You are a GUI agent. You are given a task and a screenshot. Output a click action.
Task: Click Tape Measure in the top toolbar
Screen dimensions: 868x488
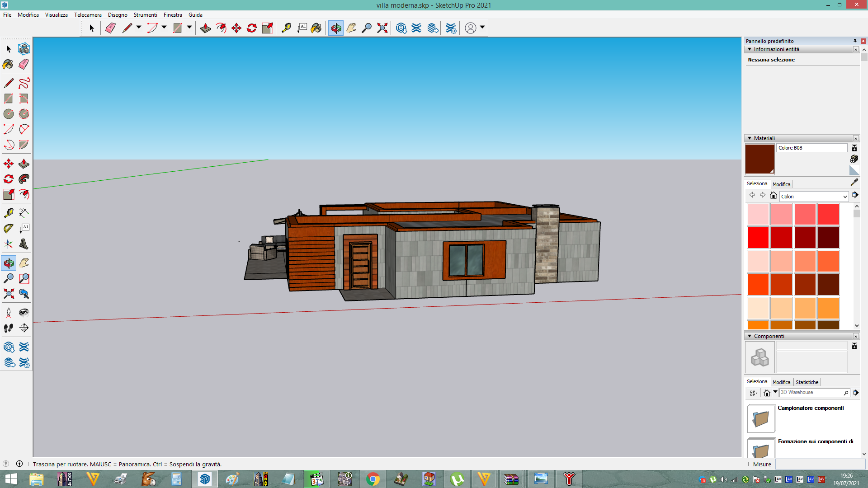pyautogui.click(x=286, y=28)
